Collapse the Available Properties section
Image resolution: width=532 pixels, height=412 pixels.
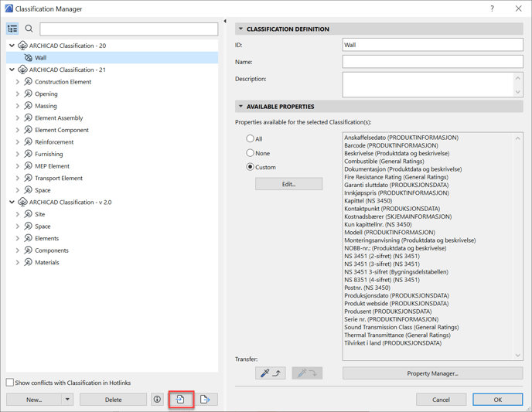click(240, 107)
